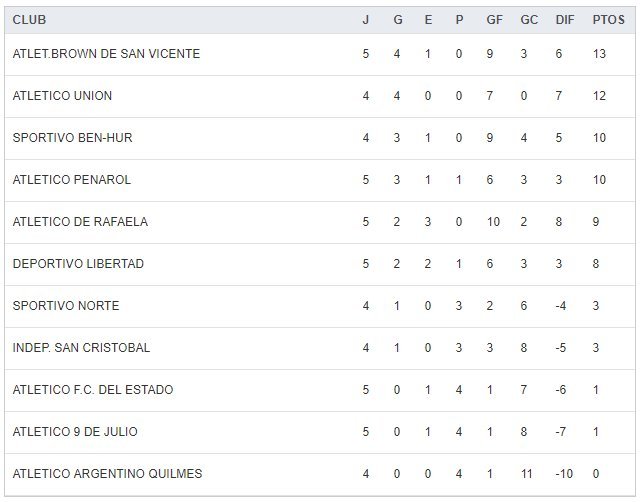Click the J (played) column header
This screenshot has height=502, width=640.
366,20
